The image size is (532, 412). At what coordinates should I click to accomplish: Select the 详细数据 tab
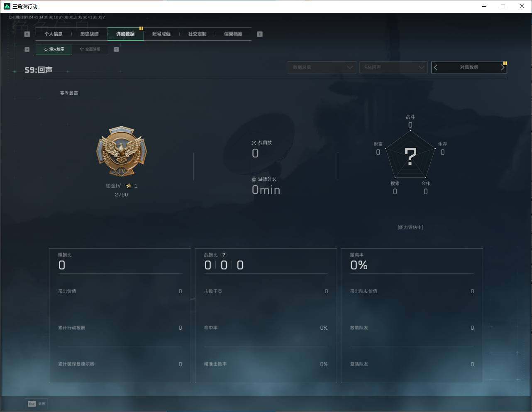coord(125,34)
